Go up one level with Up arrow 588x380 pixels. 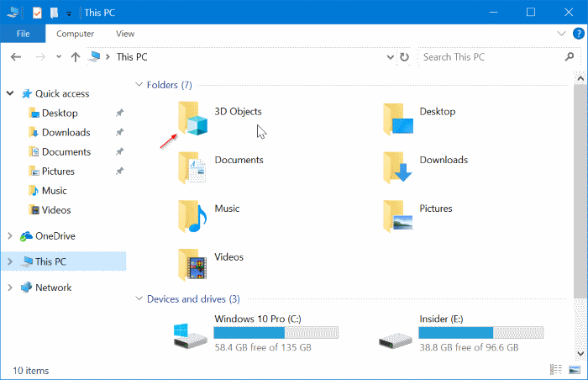[x=76, y=57]
